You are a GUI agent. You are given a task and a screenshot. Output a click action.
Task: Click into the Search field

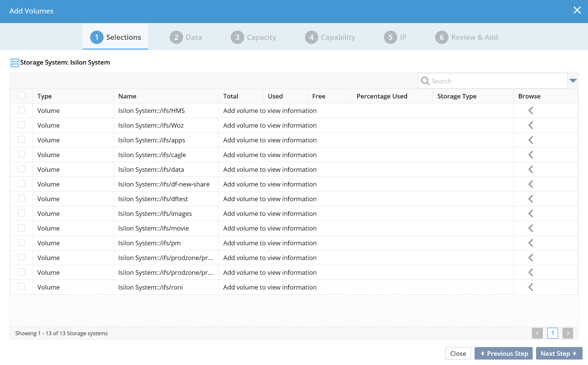pos(493,81)
